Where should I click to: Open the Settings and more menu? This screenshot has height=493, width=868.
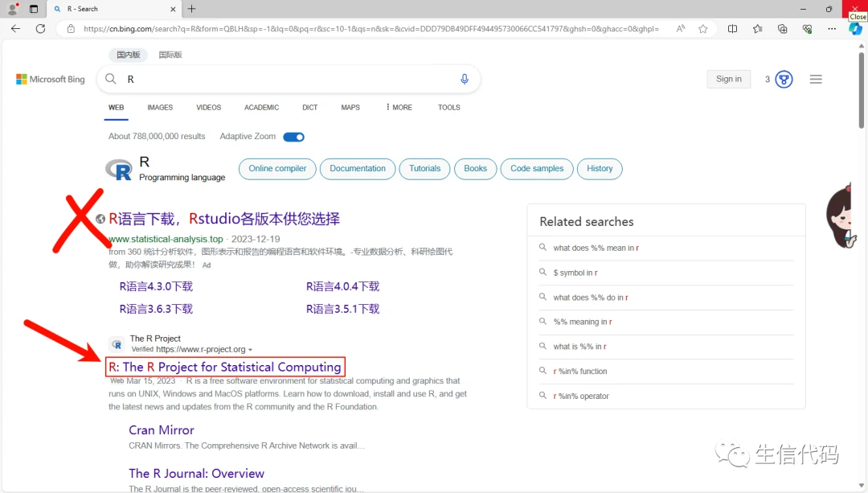(832, 29)
